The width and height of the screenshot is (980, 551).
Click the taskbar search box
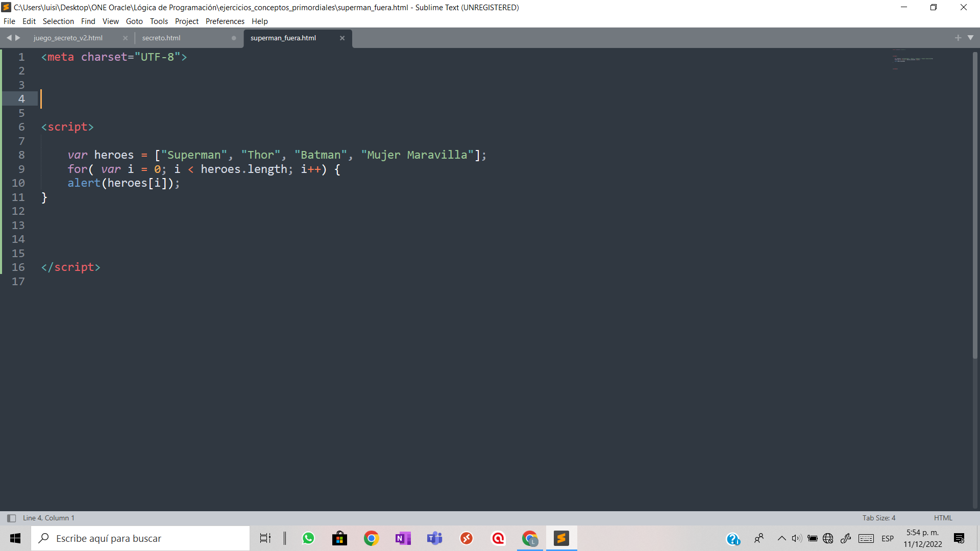[140, 538]
